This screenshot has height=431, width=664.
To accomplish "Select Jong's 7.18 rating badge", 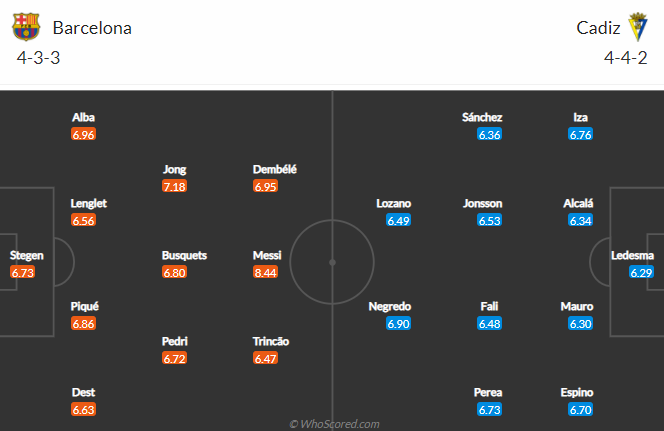I will 174,186.
